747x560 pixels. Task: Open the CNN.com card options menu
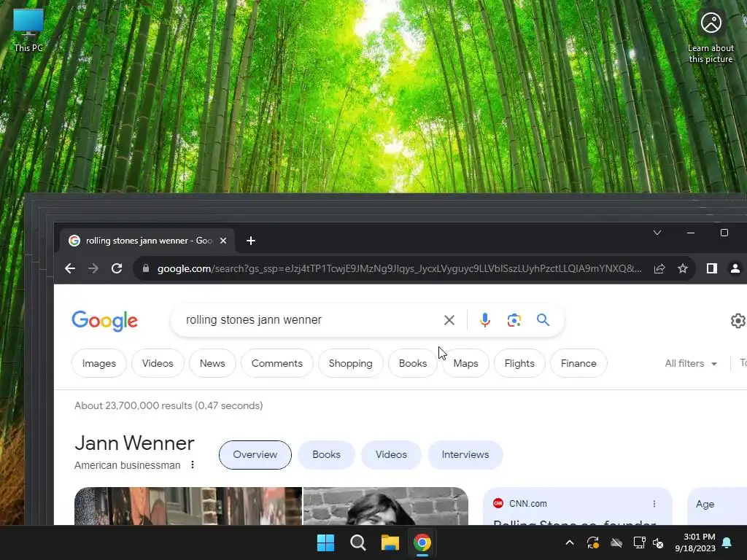(654, 504)
